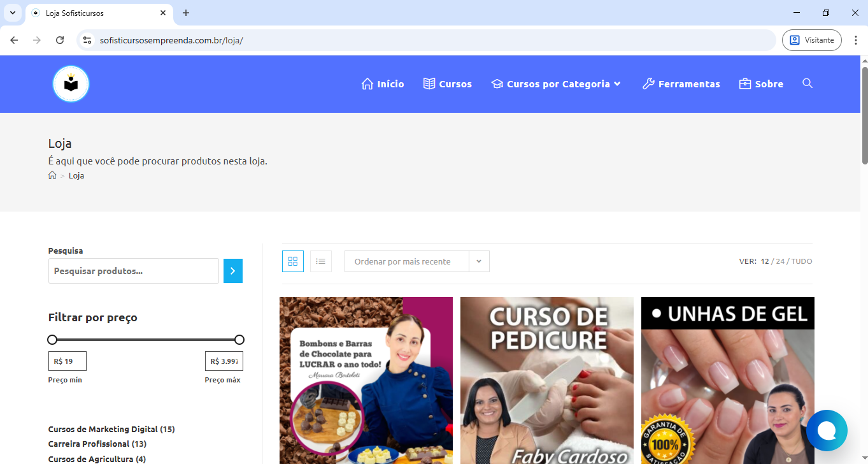Open the chat bubble widget
868x464 pixels.
[826, 431]
